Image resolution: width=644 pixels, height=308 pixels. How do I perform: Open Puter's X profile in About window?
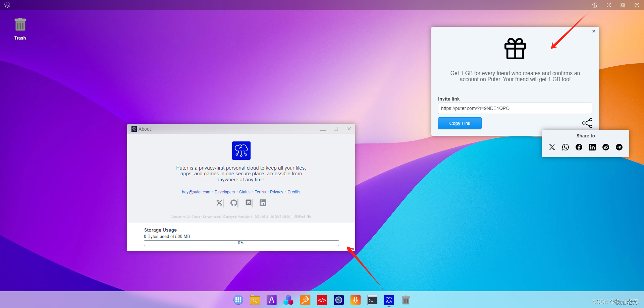click(219, 203)
